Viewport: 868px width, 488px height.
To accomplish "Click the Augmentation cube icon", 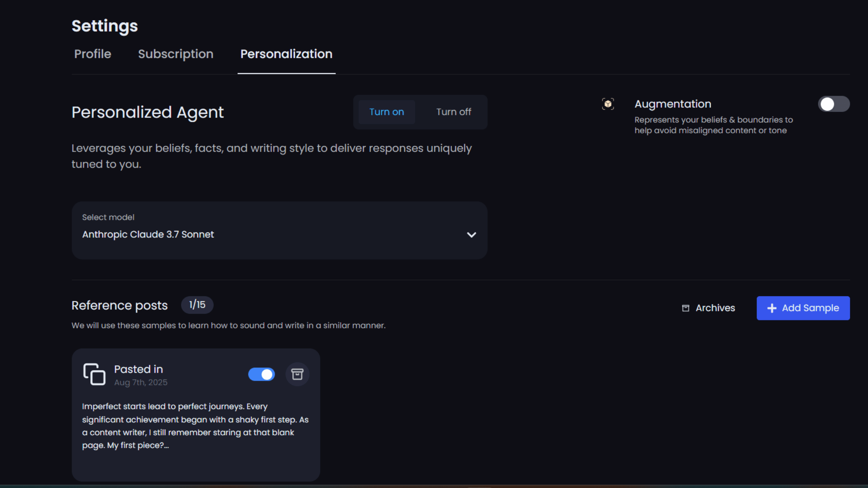I will click(608, 104).
